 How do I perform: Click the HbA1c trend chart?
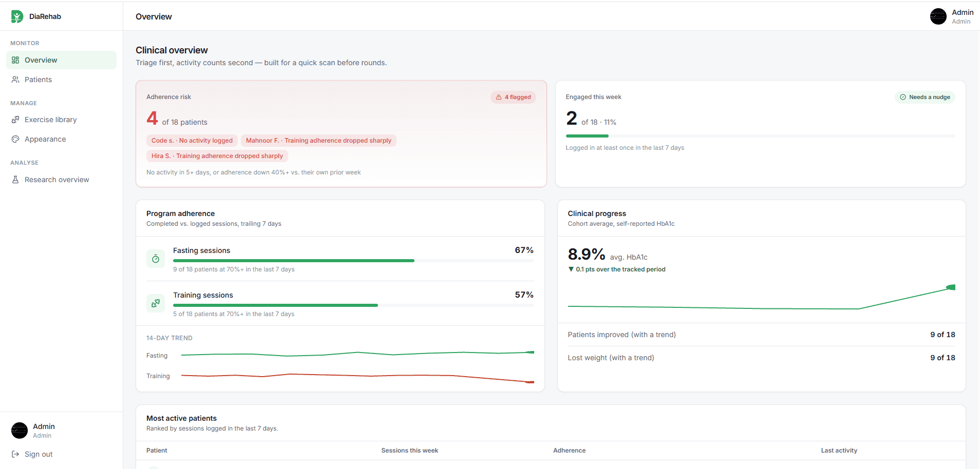point(762,298)
